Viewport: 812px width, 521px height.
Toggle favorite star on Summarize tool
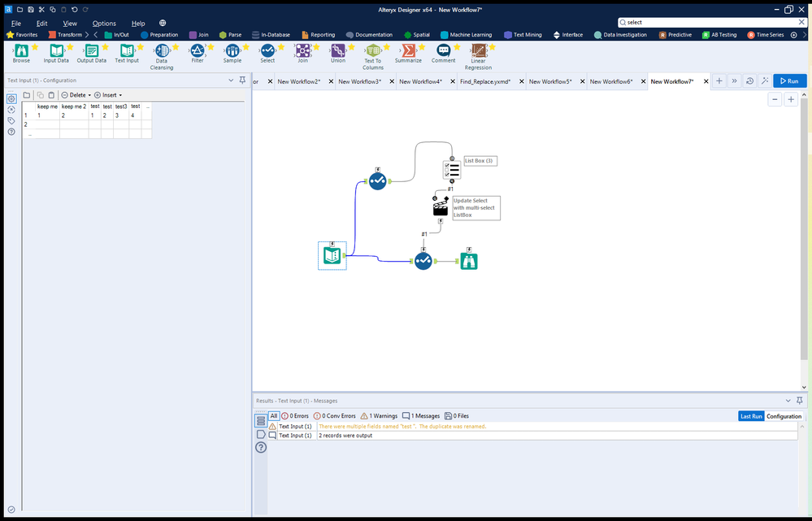click(x=422, y=47)
